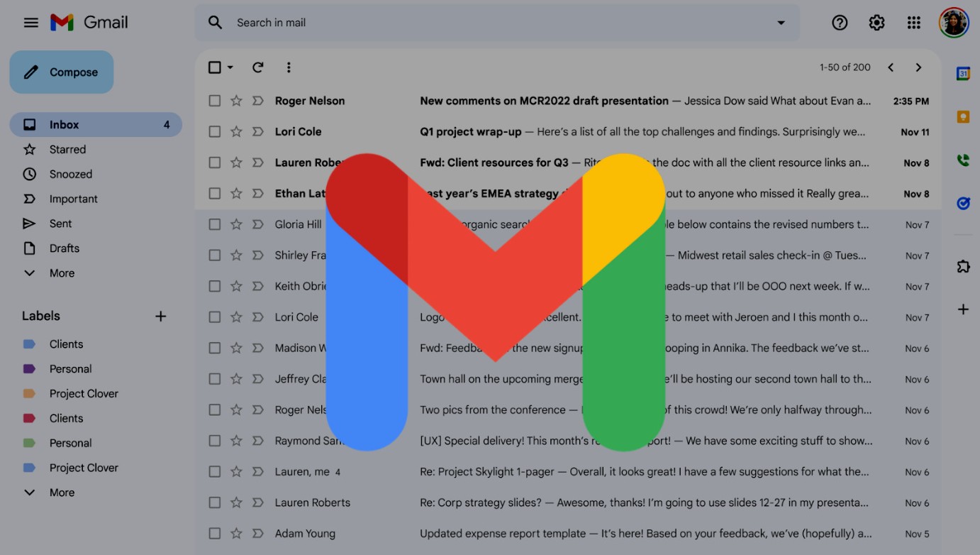Click the Compose button
980x555 pixels.
tap(62, 72)
